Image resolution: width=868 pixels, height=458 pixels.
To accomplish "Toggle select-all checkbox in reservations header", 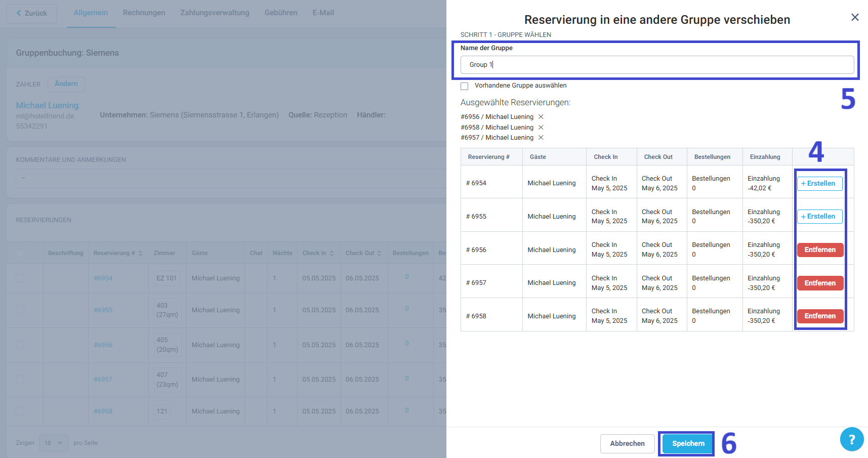I will (20, 253).
